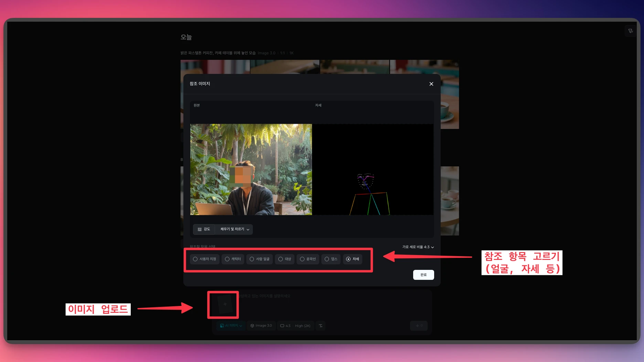Select the 대상 radio option
Screen dimensions: 644x362
pyautogui.click(x=285, y=259)
